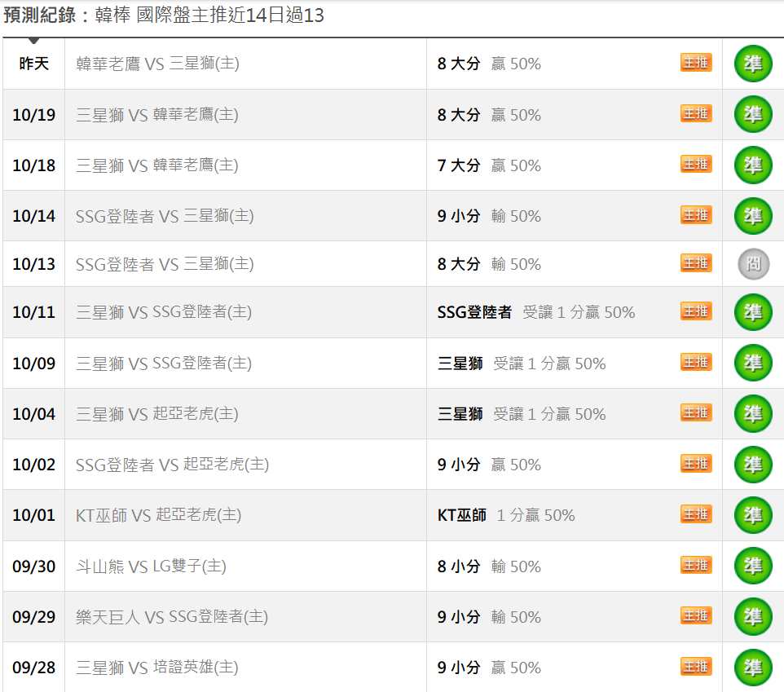Open the 樂天巨人 VS SSG登陸者 match
784x692 pixels.
click(172, 617)
